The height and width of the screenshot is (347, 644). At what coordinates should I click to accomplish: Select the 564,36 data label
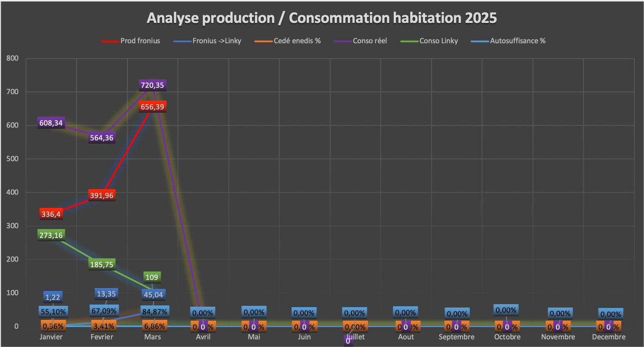pos(102,138)
